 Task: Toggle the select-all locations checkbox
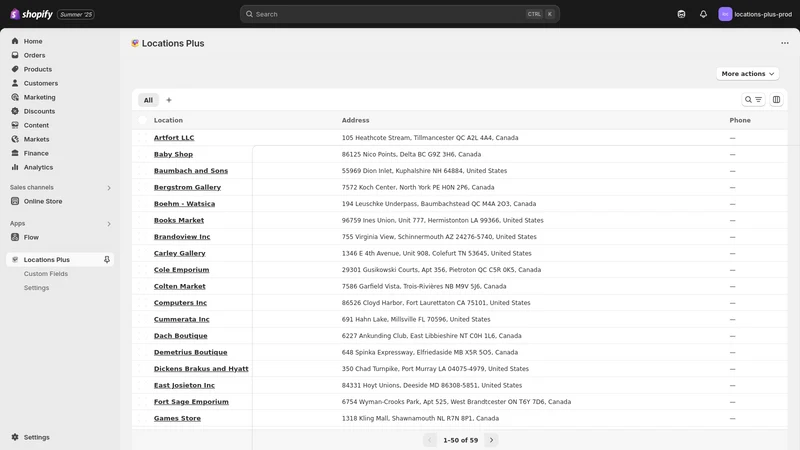click(142, 120)
